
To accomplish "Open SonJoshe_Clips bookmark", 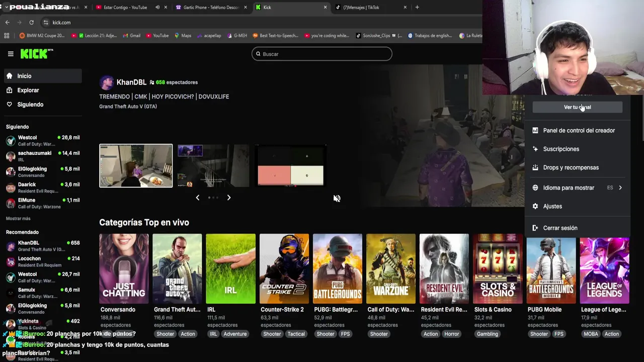I will [x=378, y=36].
